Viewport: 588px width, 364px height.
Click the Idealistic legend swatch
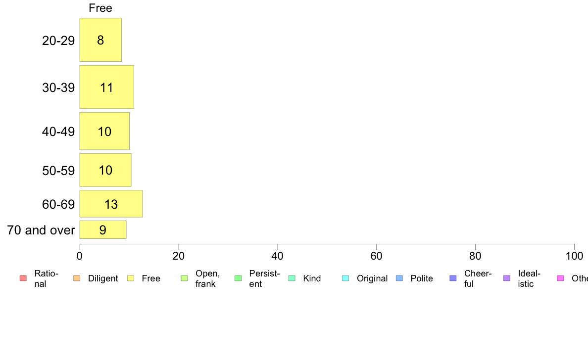(x=507, y=278)
